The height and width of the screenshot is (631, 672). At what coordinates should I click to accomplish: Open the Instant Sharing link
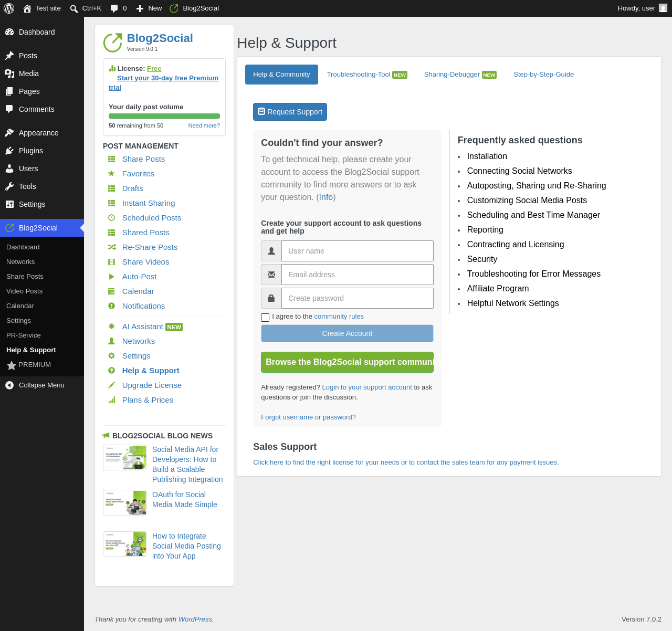click(x=149, y=203)
